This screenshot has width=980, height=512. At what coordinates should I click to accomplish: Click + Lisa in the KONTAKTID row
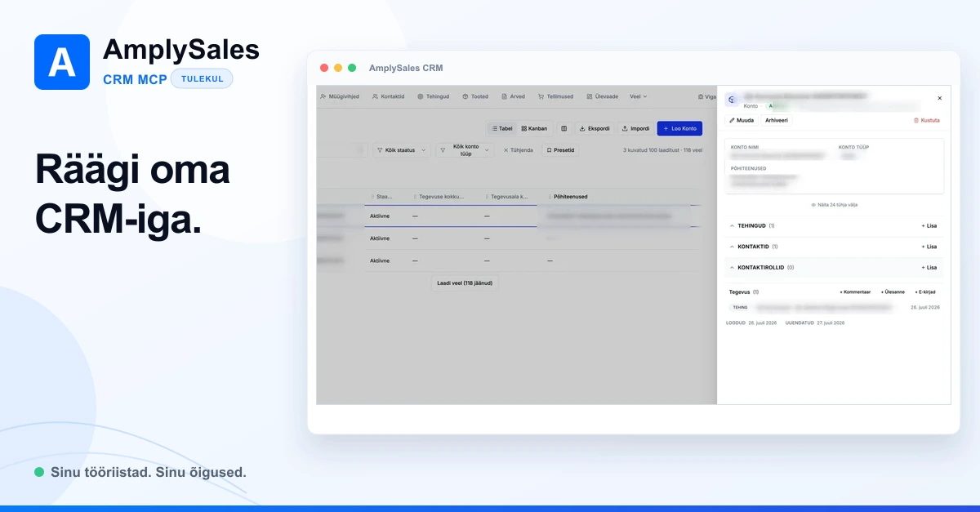pos(929,247)
